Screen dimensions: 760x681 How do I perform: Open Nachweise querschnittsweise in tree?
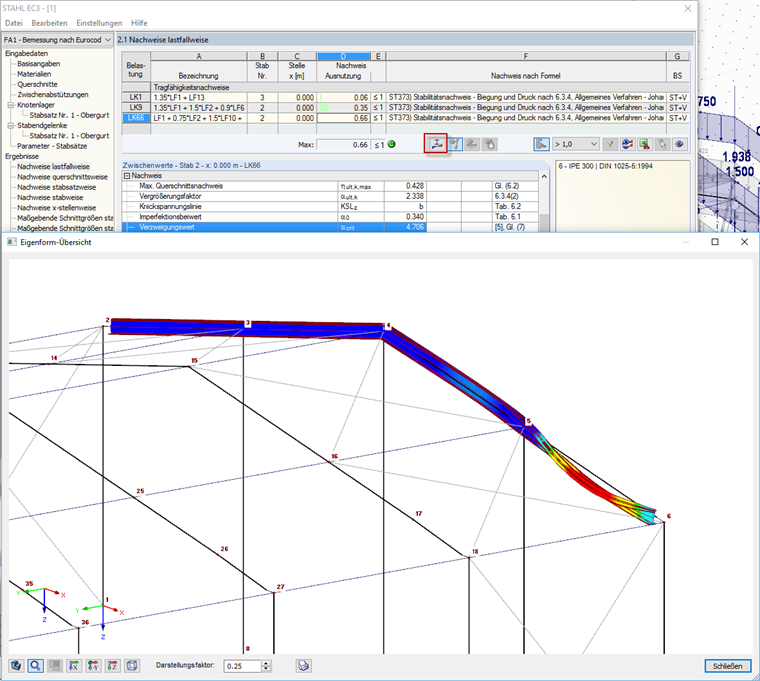click(x=63, y=177)
